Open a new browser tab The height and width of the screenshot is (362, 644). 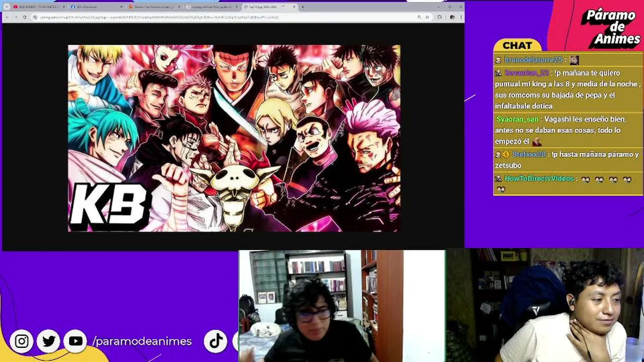302,7
